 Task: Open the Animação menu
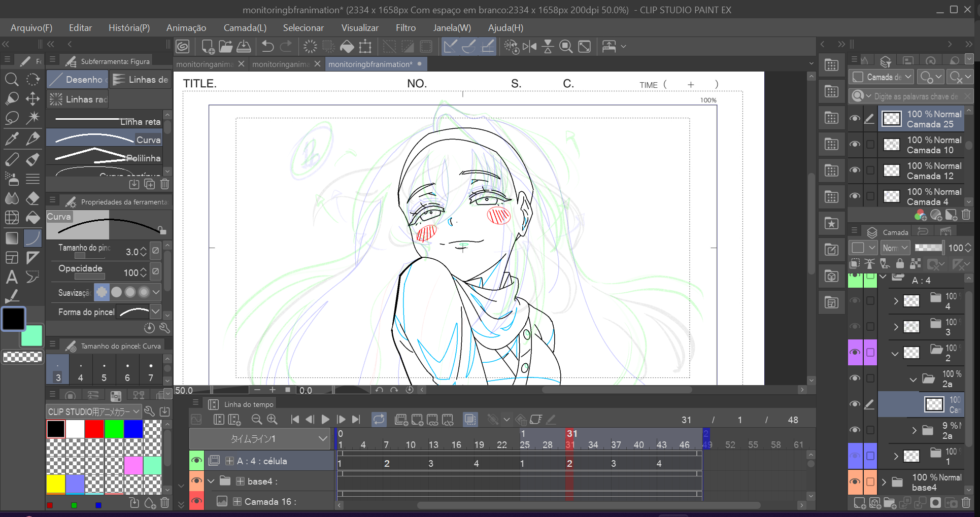tap(186, 28)
